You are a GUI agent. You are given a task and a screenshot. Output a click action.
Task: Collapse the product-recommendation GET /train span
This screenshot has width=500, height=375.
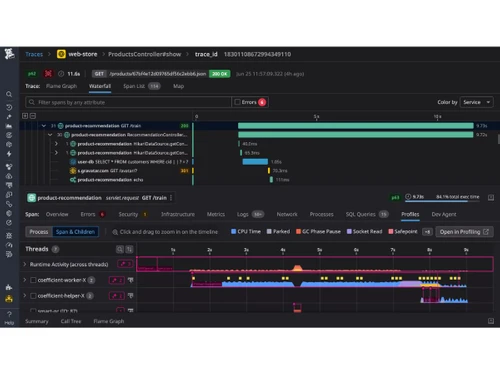tap(44, 126)
